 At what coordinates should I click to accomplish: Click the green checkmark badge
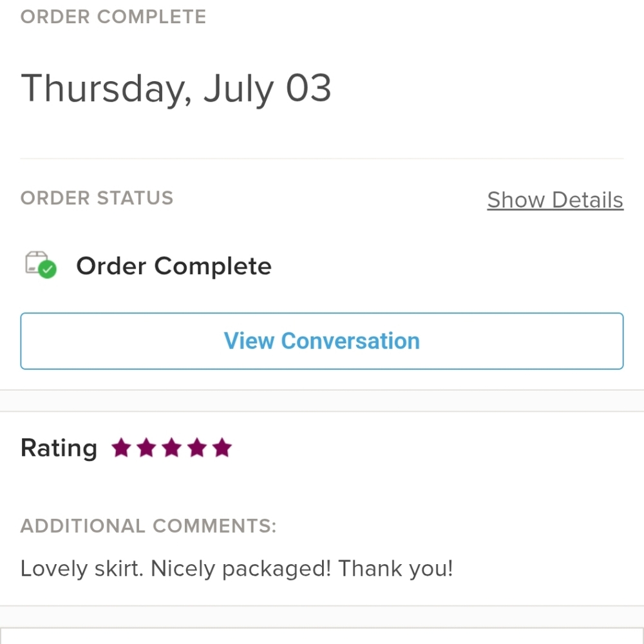tap(48, 269)
